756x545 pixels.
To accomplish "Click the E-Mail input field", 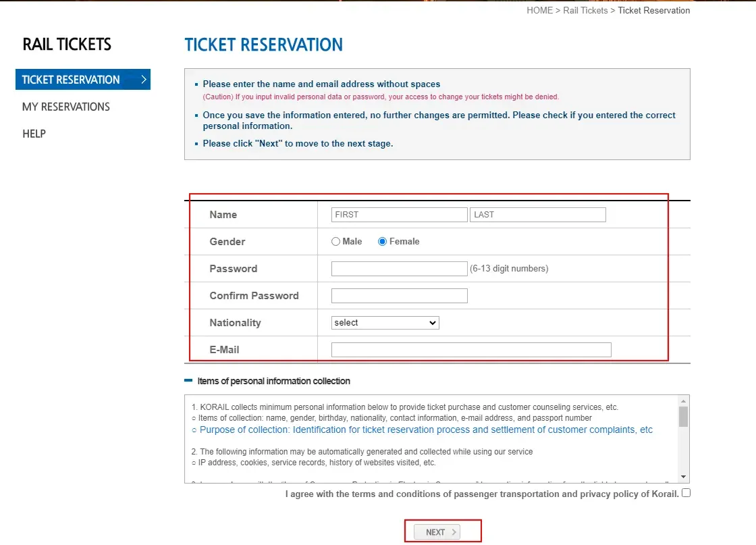I will (470, 349).
